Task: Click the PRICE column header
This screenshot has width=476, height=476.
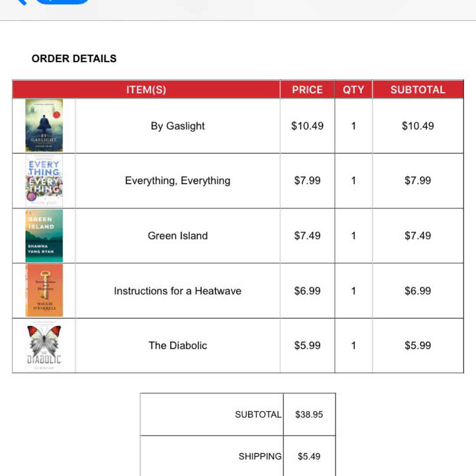Action: click(307, 89)
